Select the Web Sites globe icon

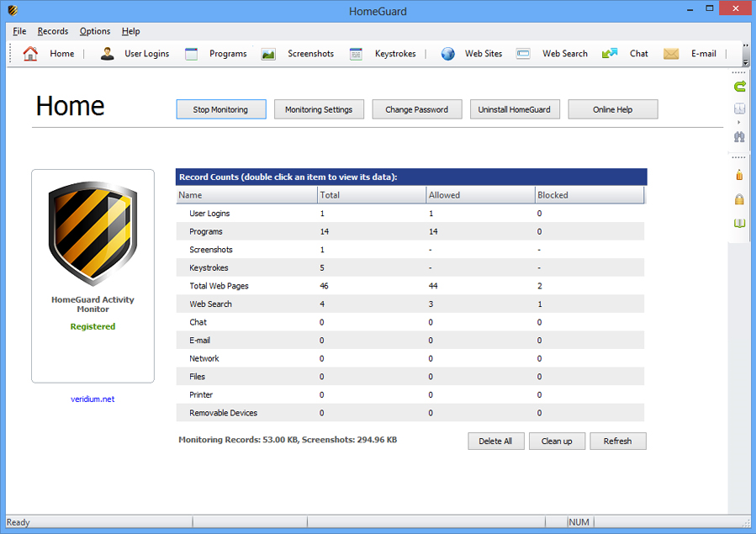(x=448, y=54)
